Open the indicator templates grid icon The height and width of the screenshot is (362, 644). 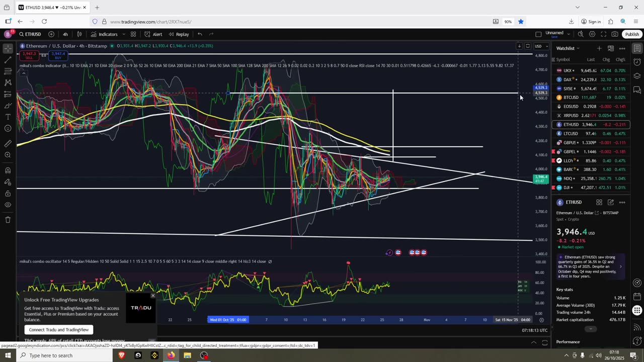point(133,34)
